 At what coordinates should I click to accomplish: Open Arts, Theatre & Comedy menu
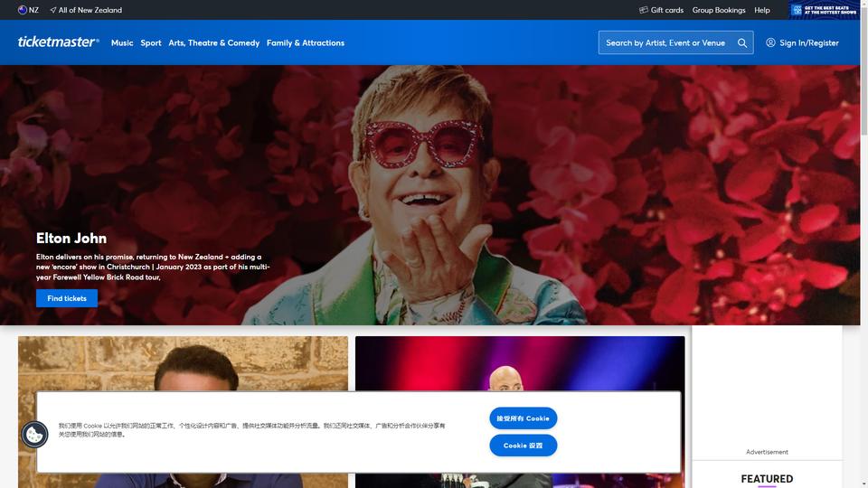(213, 42)
